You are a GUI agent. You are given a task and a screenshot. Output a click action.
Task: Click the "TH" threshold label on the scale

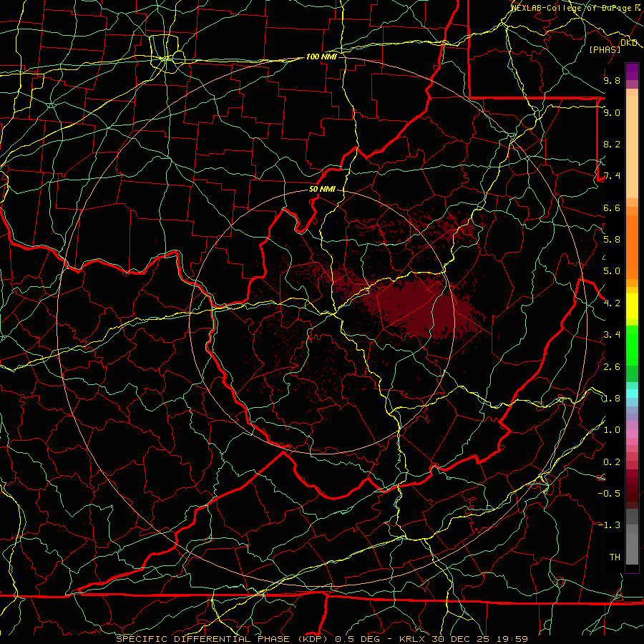pos(615,557)
